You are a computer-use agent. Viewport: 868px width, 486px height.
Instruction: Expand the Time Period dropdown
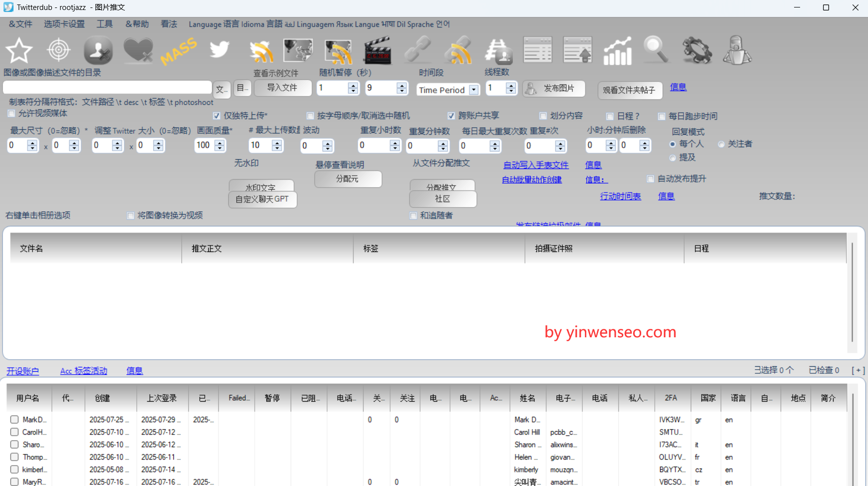pos(473,90)
